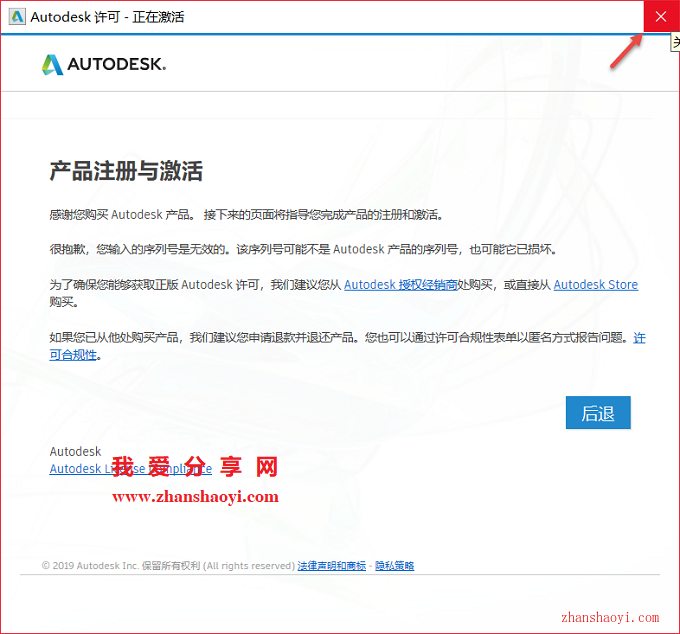Open the Autodesk License Compliance link
Viewport: 680px width, 634px height.
click(131, 469)
